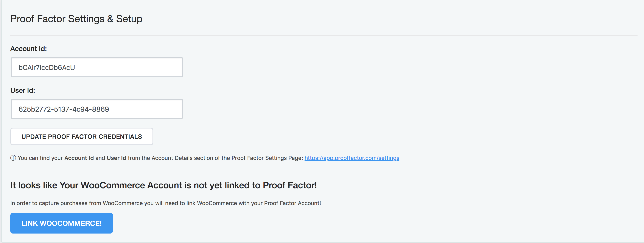Click the 'In order to capture purchases' paragraph
The width and height of the screenshot is (644, 243).
165,203
